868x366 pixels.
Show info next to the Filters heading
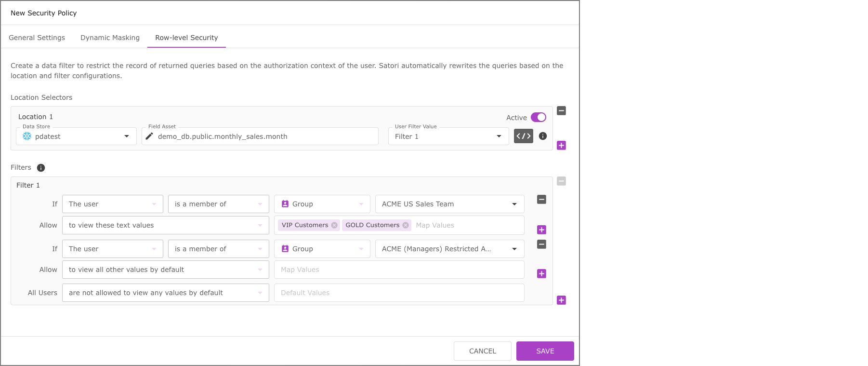pyautogui.click(x=41, y=168)
